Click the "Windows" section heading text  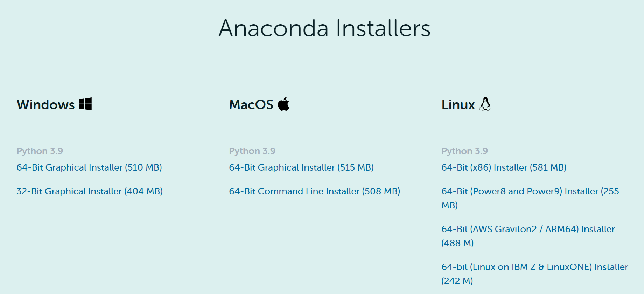point(46,105)
